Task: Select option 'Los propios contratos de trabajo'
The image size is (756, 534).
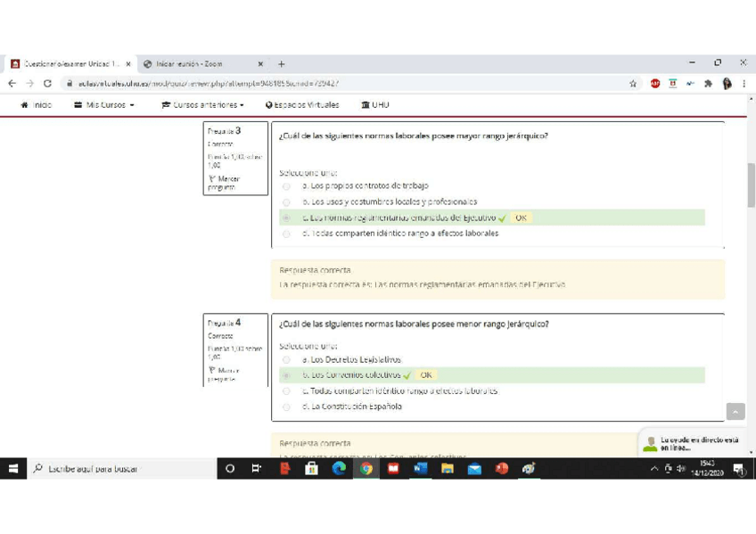Action: tap(286, 186)
